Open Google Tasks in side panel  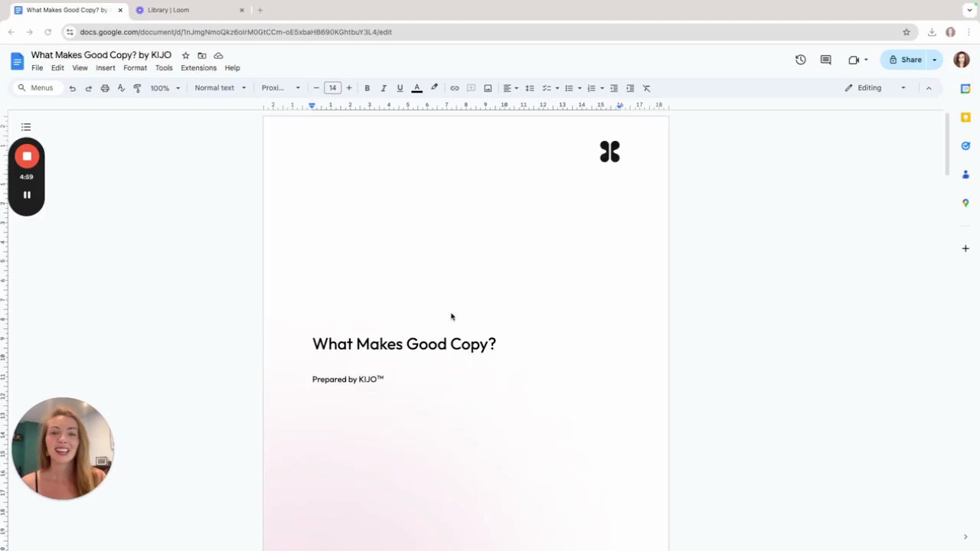tap(965, 146)
